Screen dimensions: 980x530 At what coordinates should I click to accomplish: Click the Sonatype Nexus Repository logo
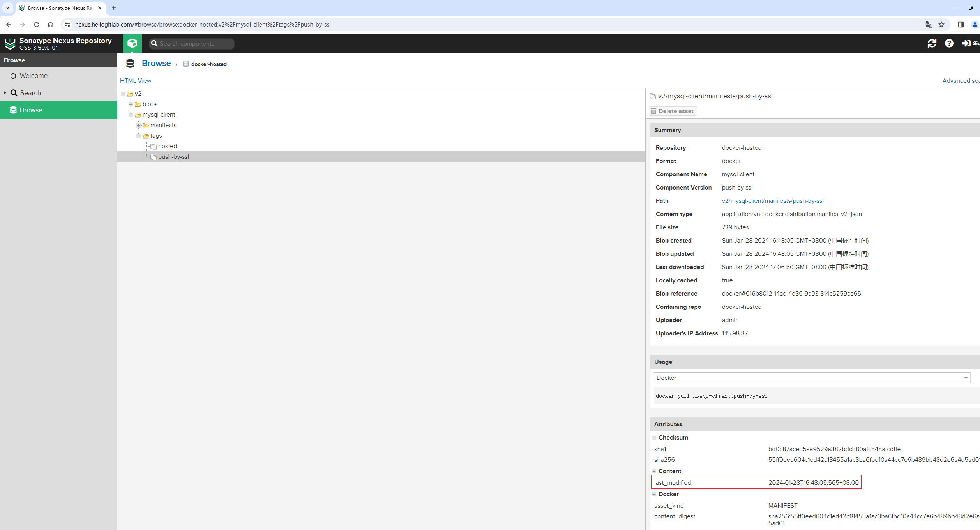(x=10, y=44)
